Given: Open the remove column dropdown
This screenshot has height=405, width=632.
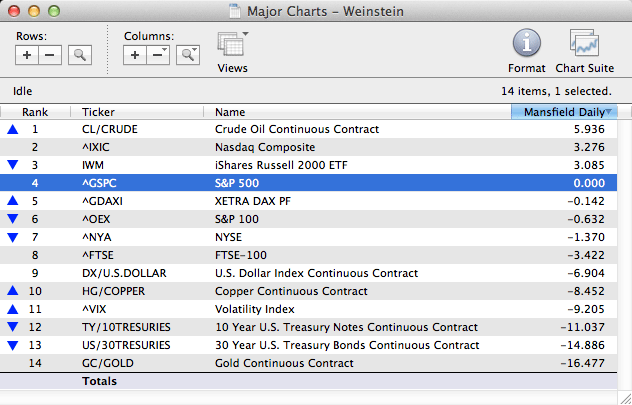Looking at the screenshot, I should 158,55.
